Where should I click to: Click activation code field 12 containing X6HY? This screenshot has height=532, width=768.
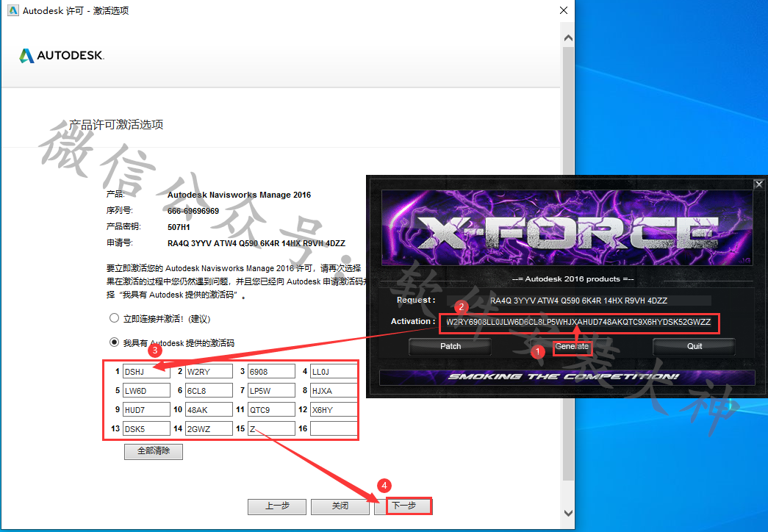[x=334, y=409]
